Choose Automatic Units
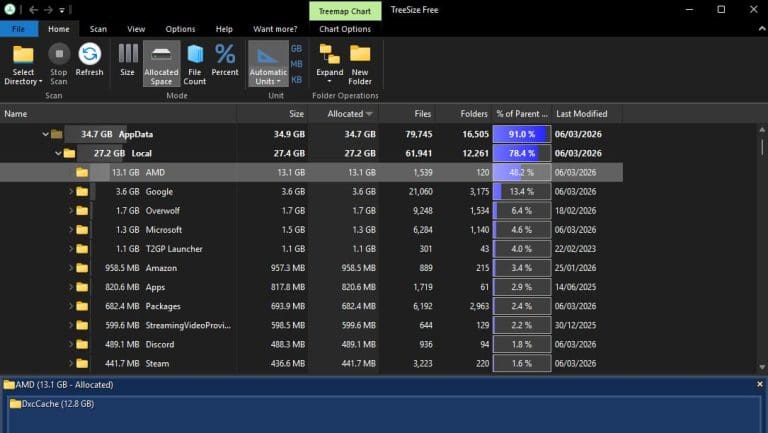 (268, 64)
